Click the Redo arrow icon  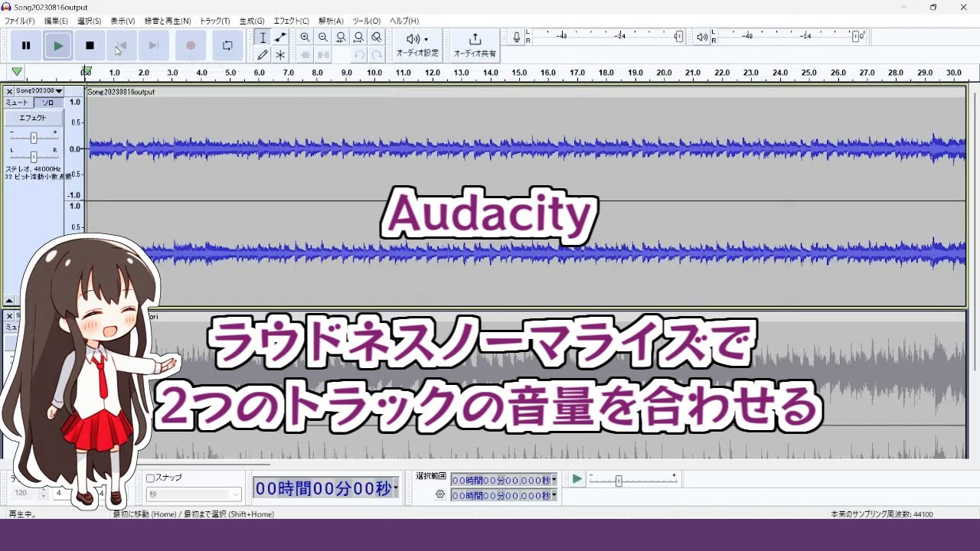point(376,54)
